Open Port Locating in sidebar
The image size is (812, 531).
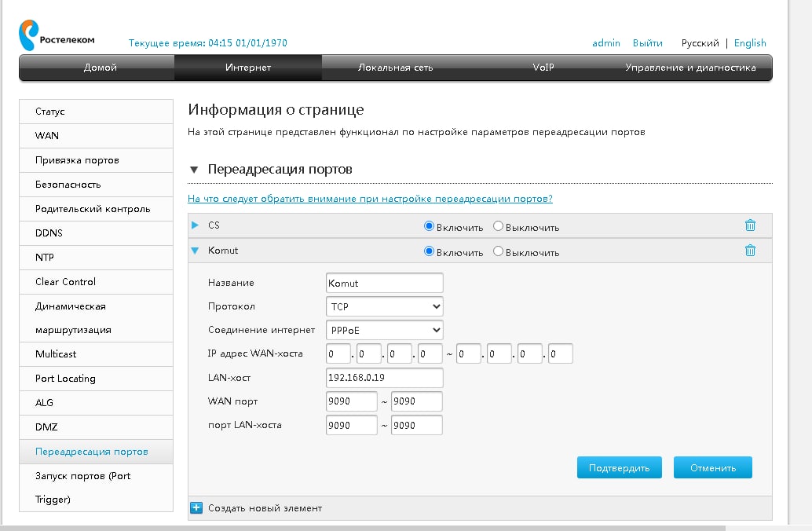(97, 379)
